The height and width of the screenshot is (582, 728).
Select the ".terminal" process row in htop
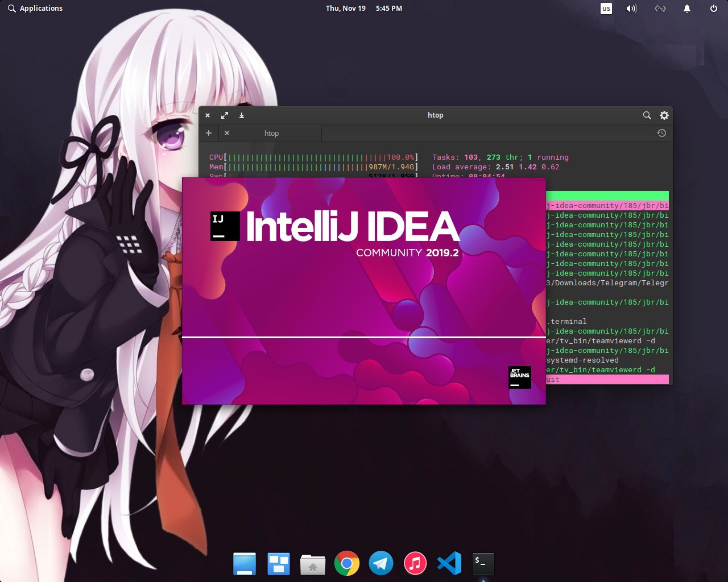tap(607, 322)
